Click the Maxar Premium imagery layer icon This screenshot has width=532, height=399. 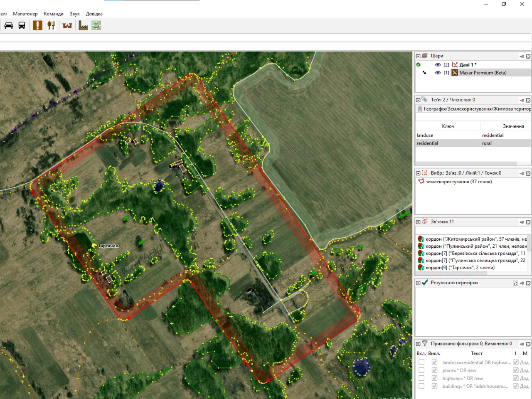click(455, 72)
